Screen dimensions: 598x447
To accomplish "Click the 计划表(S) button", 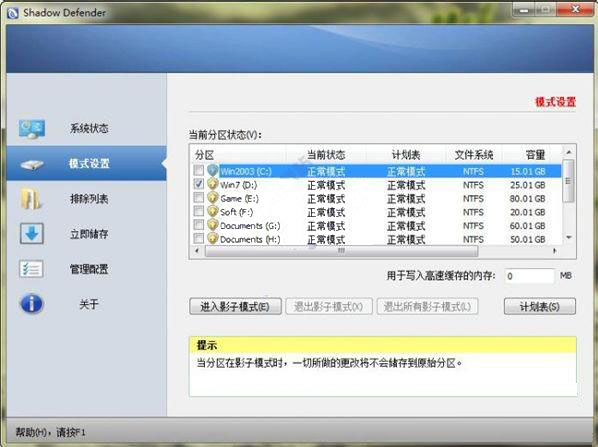I will click(540, 307).
